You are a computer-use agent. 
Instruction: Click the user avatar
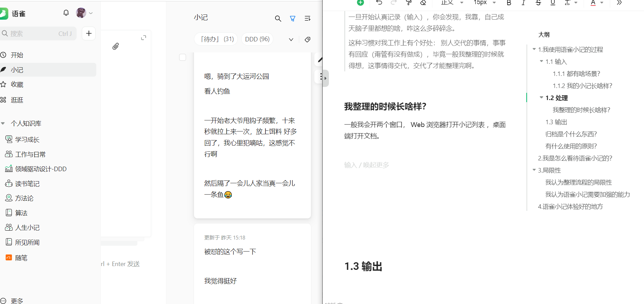pos(81,13)
